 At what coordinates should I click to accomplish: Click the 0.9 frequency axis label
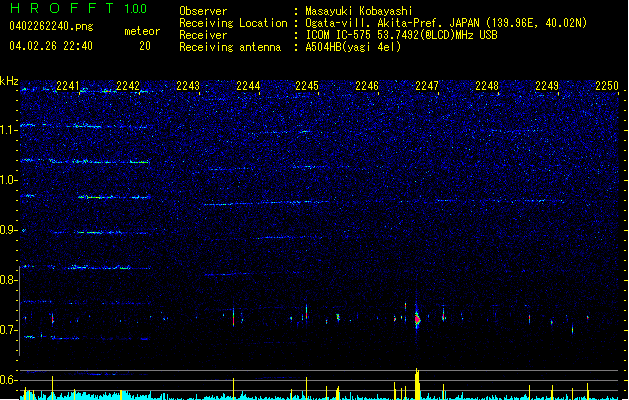(x=9, y=230)
